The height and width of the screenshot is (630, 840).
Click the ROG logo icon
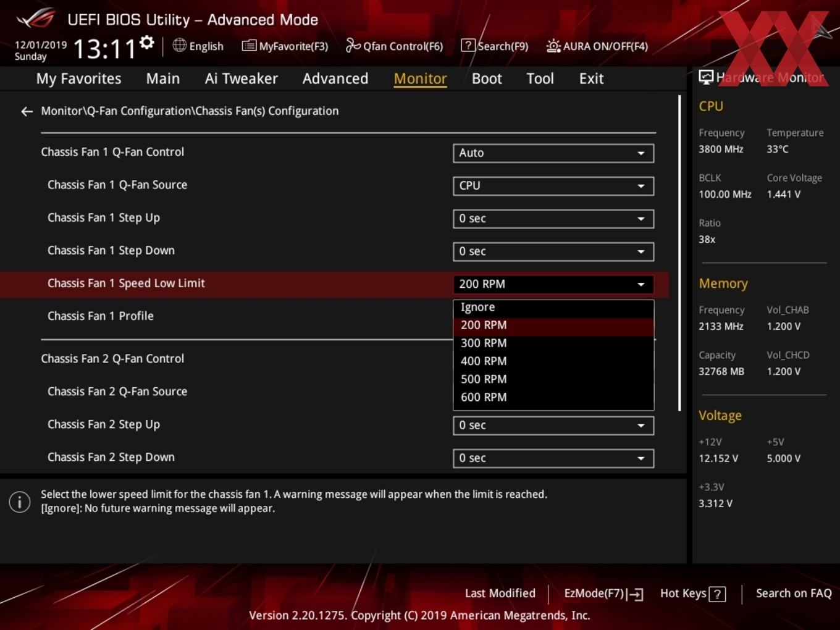coord(36,19)
